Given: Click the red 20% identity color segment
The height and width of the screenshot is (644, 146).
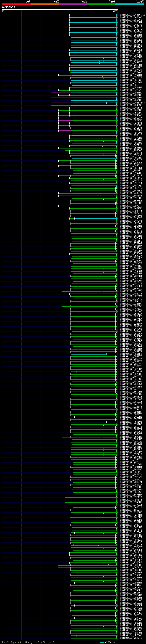Looking at the screenshot, I should point(16,4).
